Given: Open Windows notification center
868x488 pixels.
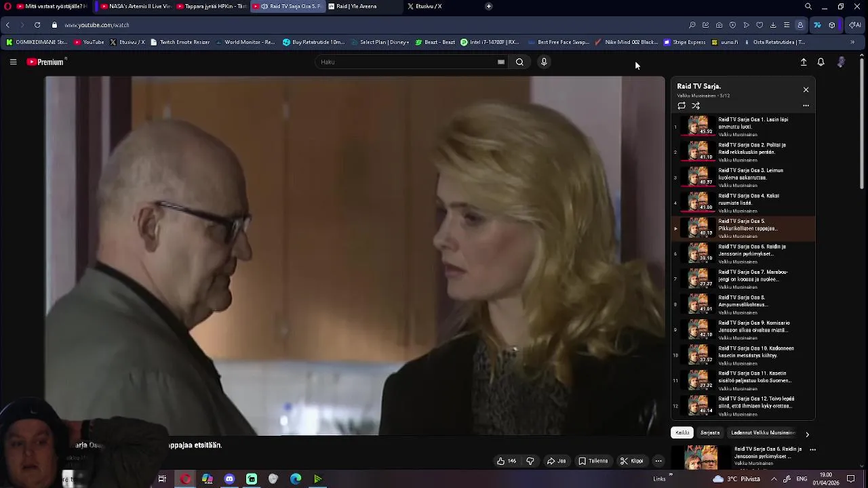Looking at the screenshot, I should tap(851, 479).
